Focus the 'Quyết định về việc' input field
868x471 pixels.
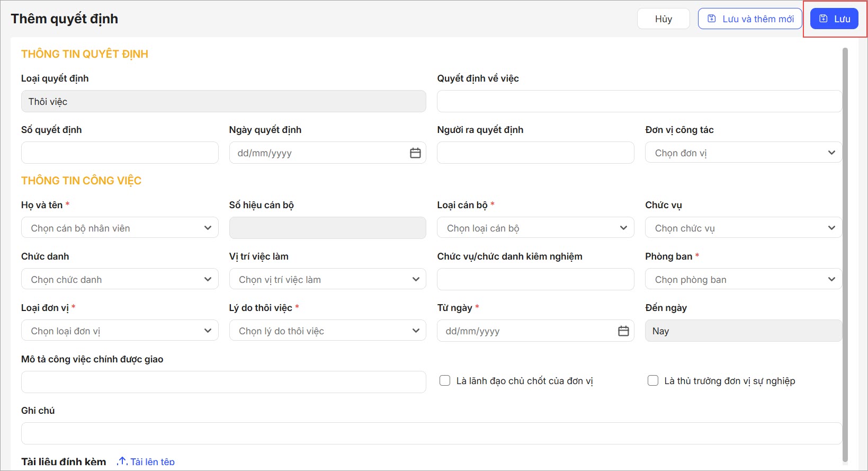(x=639, y=101)
